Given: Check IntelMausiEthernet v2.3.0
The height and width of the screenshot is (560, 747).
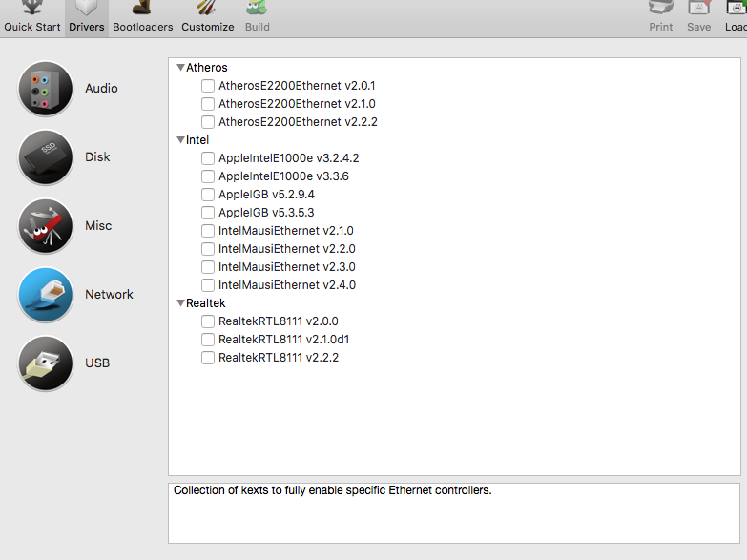Looking at the screenshot, I should tap(208, 267).
